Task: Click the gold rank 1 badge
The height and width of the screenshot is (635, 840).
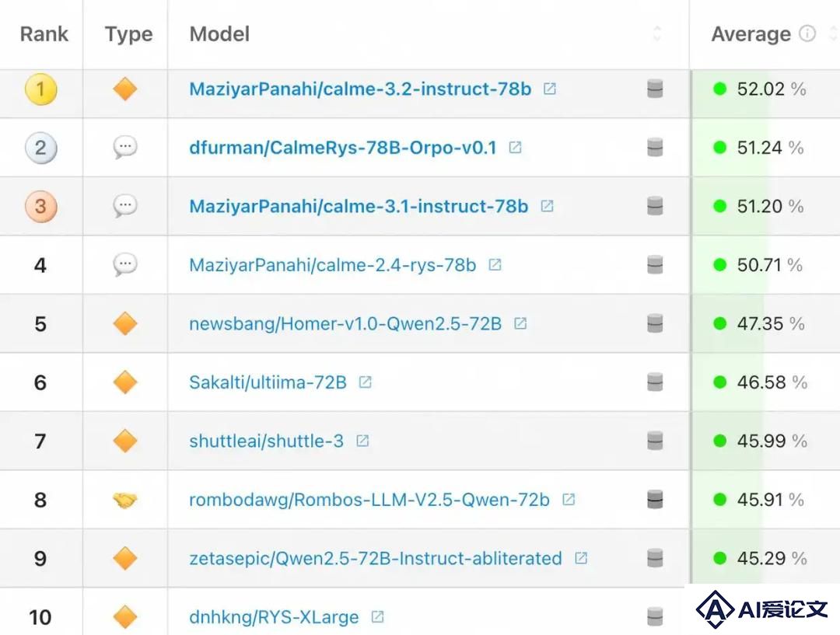Action: click(x=40, y=89)
